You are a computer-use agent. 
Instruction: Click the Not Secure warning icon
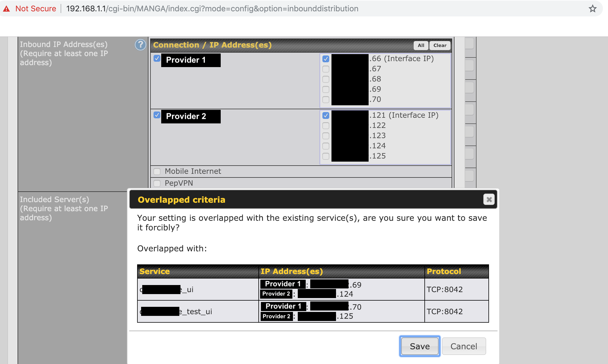tap(7, 9)
